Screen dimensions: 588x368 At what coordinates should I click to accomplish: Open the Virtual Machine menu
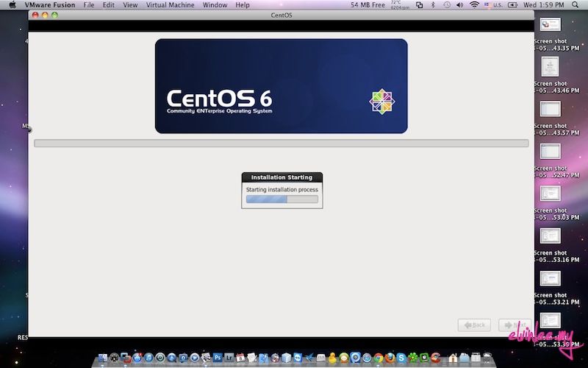click(x=171, y=5)
